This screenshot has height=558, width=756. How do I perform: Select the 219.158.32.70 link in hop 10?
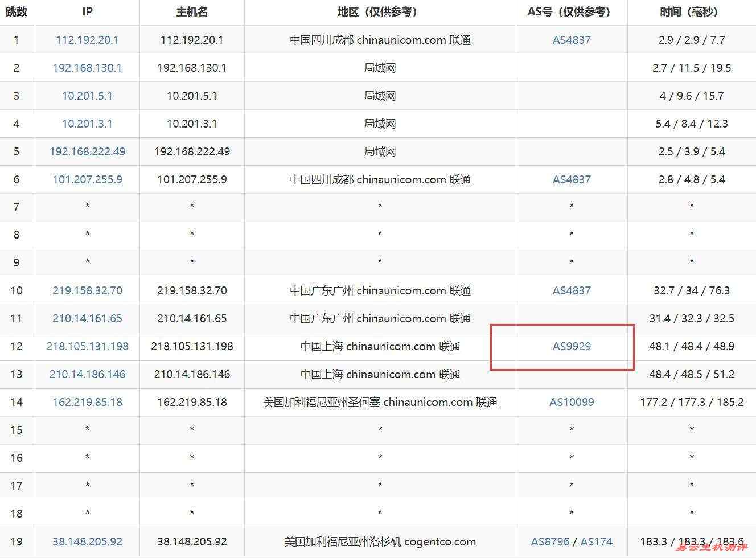(87, 290)
